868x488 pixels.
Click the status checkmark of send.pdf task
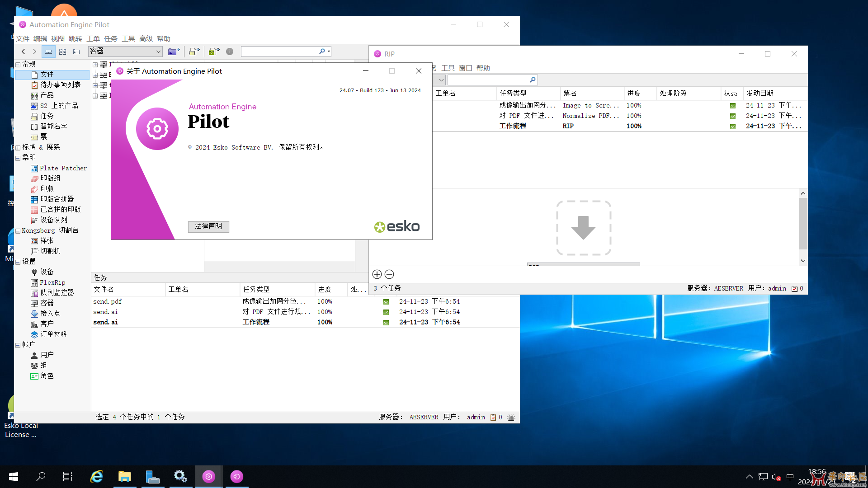pyautogui.click(x=386, y=302)
